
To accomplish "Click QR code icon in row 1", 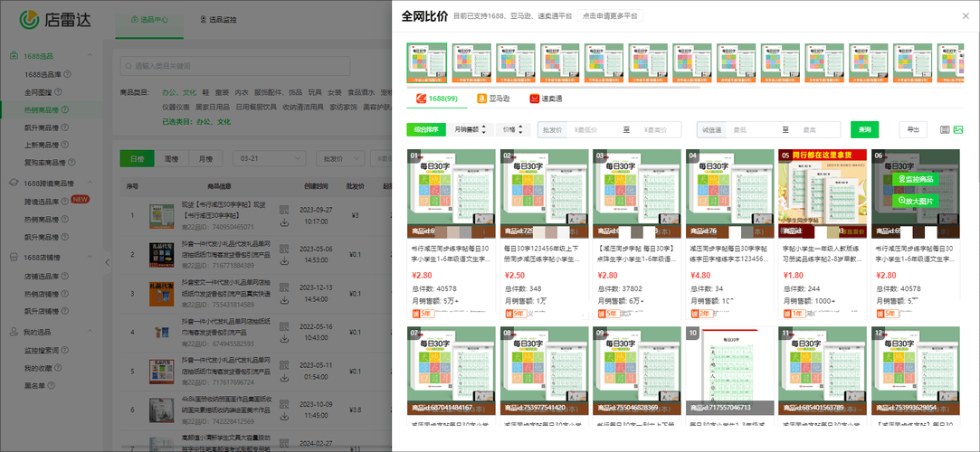I will 284,210.
